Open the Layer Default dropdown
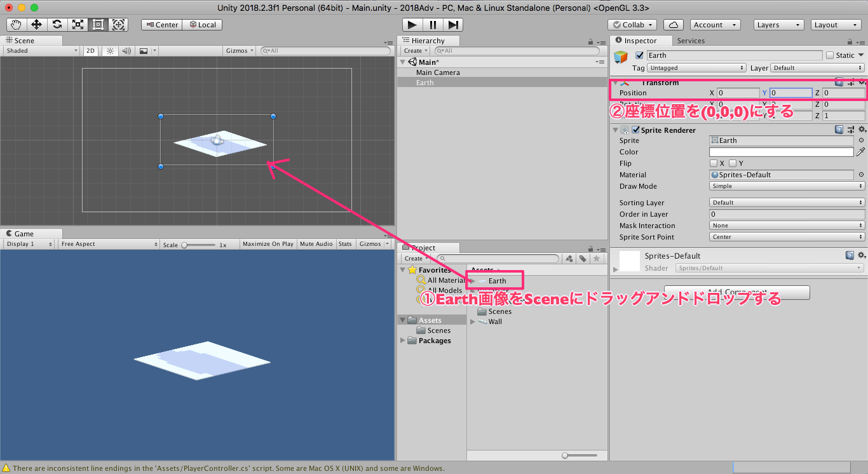The width and height of the screenshot is (868, 474). [818, 67]
